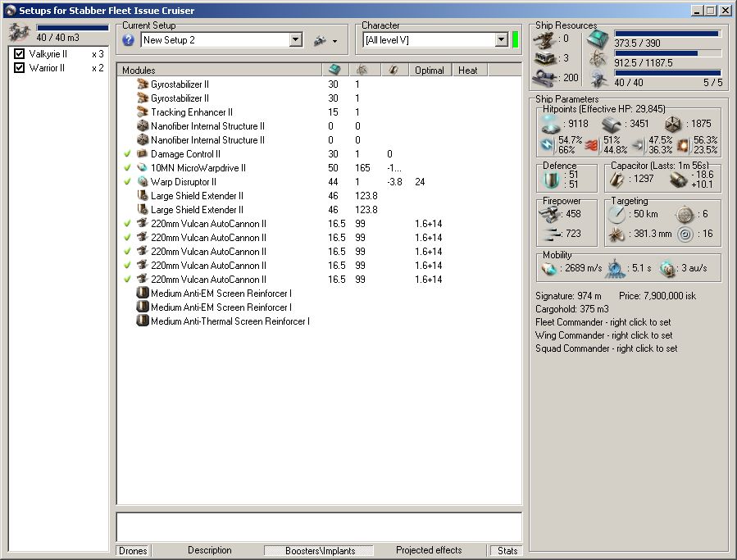Click the drone bandwidth icon in Ship Resources
The height and width of the screenshot is (560, 737).
(598, 79)
